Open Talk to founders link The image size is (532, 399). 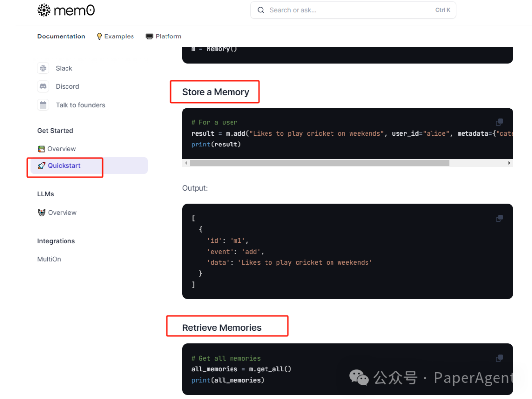[x=80, y=105]
